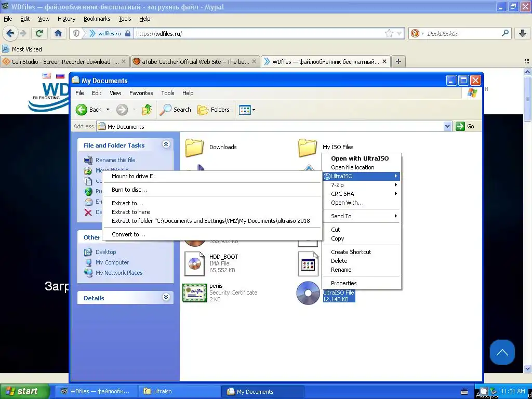This screenshot has height=399, width=532.
Task: Close the WDfiles browser tab
Action: 384,61
